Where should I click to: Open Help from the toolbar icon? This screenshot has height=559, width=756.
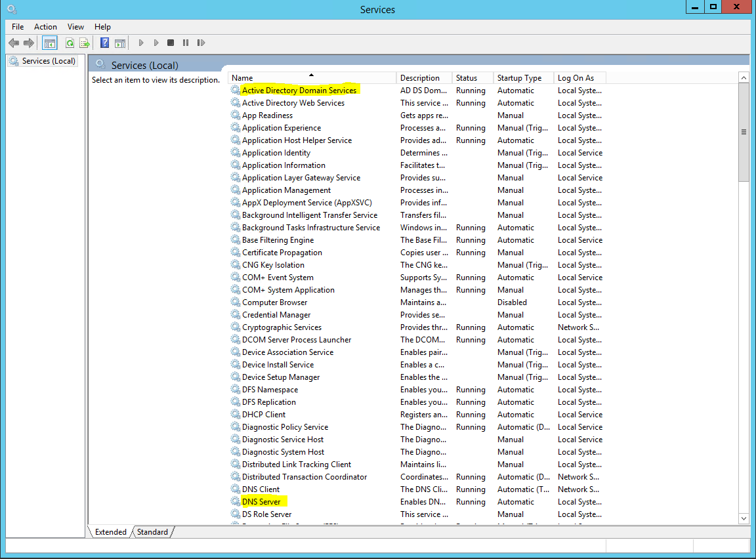[104, 43]
